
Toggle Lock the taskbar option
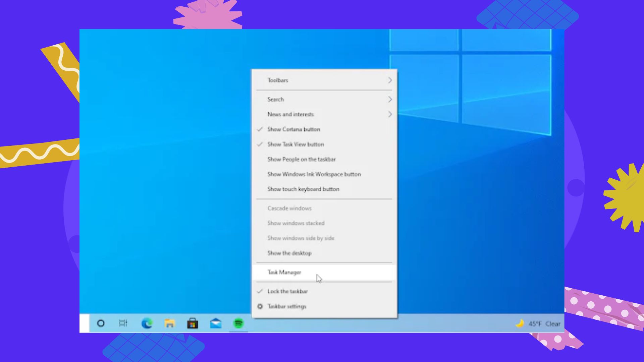coord(324,291)
